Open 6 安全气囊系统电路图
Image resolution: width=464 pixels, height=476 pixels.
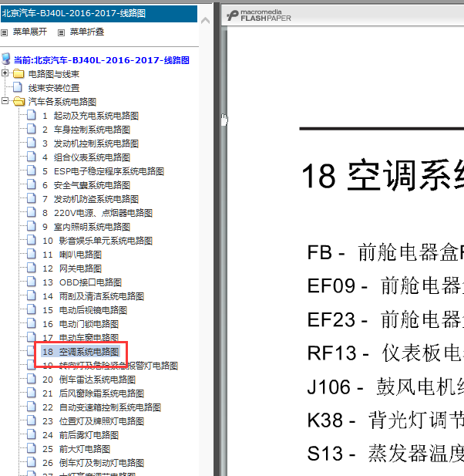click(x=86, y=185)
